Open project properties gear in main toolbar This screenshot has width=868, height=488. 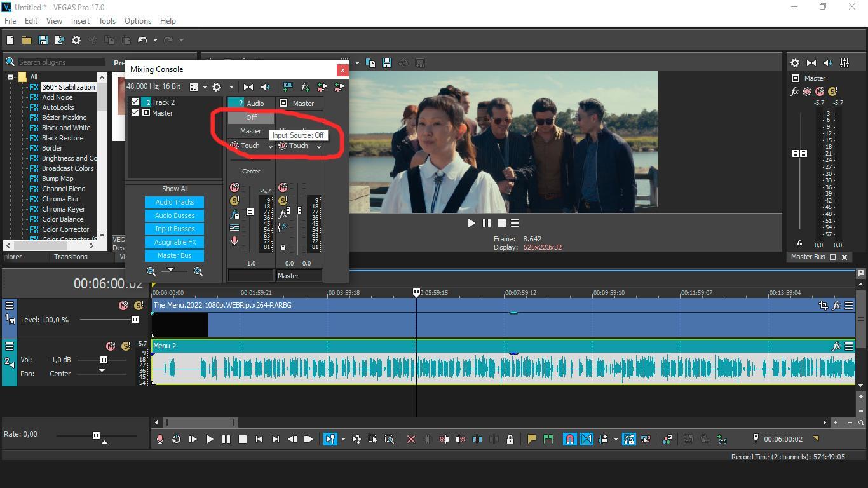76,40
